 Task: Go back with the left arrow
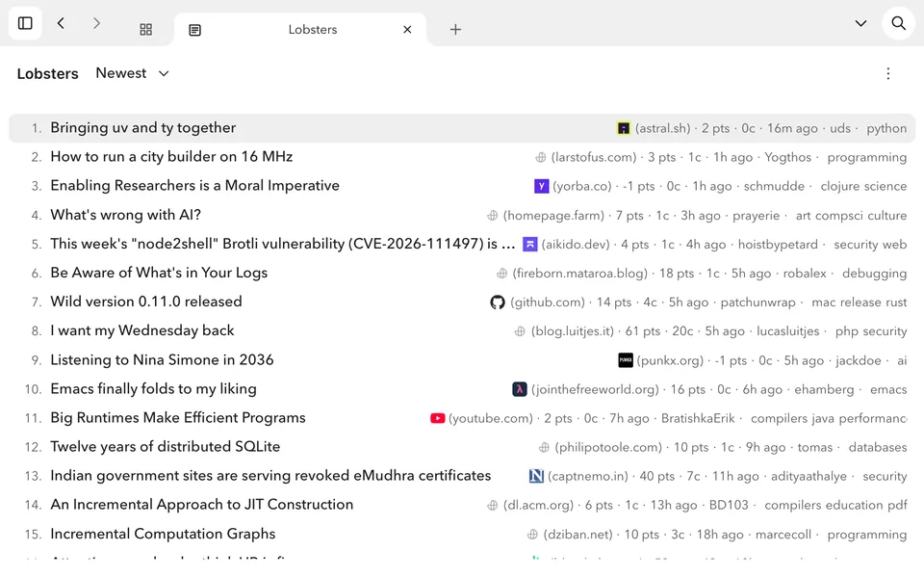coord(61,23)
